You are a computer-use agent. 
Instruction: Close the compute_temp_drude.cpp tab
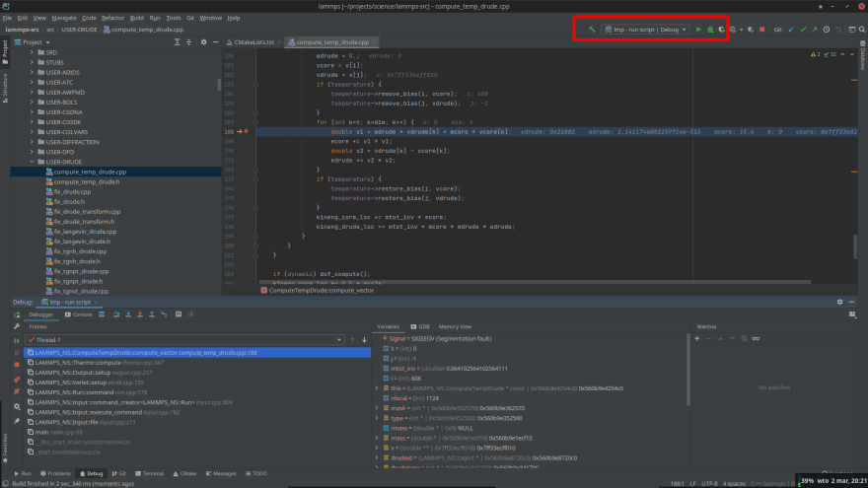click(x=374, y=42)
